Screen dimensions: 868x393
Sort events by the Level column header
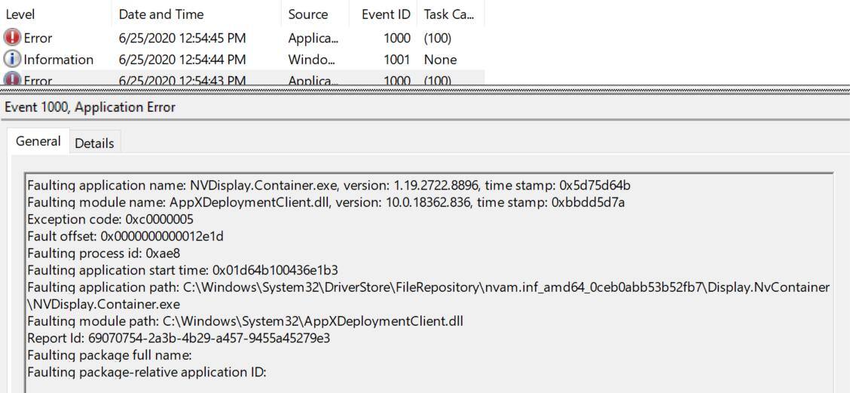pos(20,14)
